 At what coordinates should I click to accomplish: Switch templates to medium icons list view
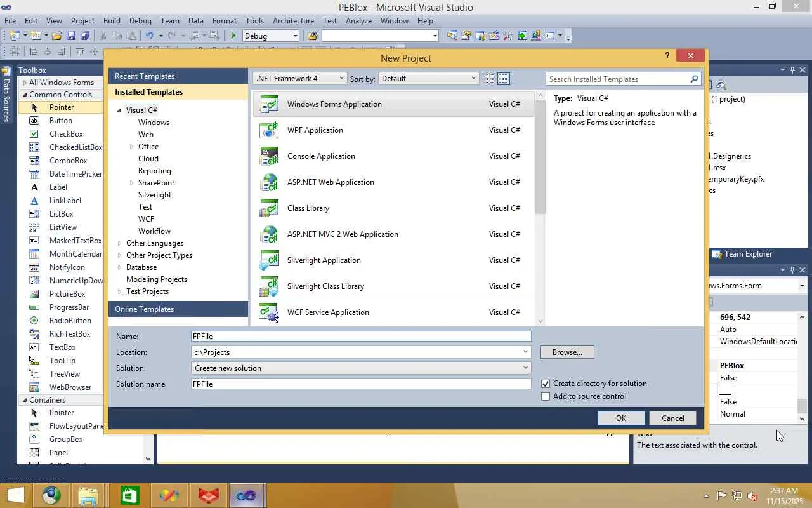(x=504, y=79)
